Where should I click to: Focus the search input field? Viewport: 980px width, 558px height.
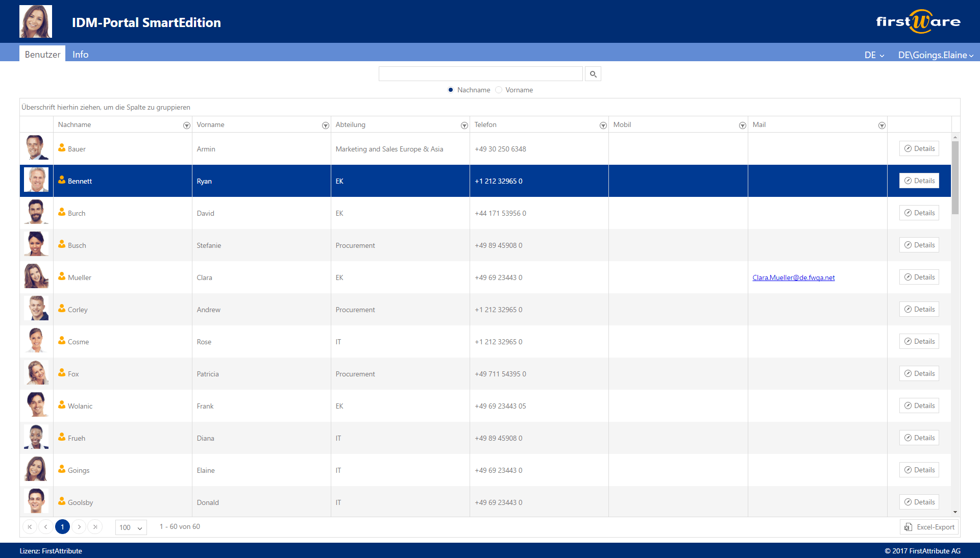pos(480,74)
